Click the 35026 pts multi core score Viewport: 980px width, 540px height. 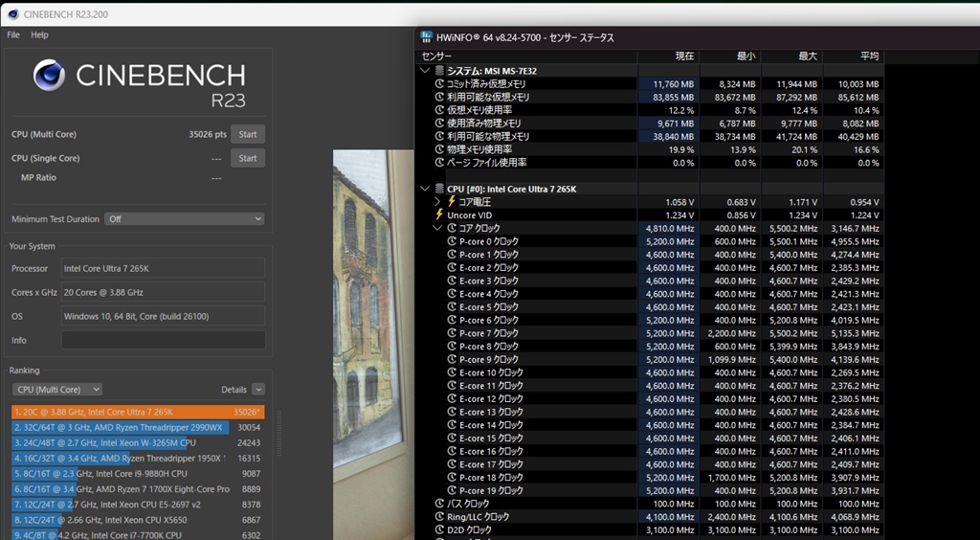coord(208,134)
